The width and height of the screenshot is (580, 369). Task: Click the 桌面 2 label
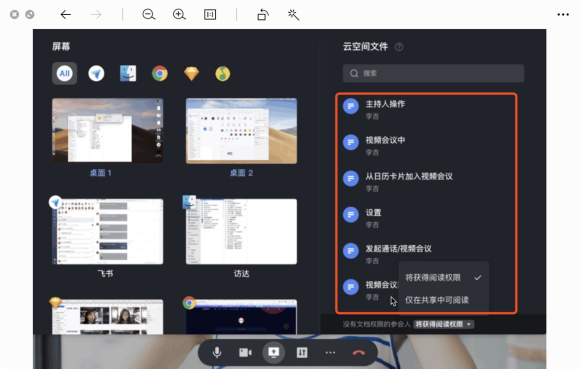[x=242, y=173]
